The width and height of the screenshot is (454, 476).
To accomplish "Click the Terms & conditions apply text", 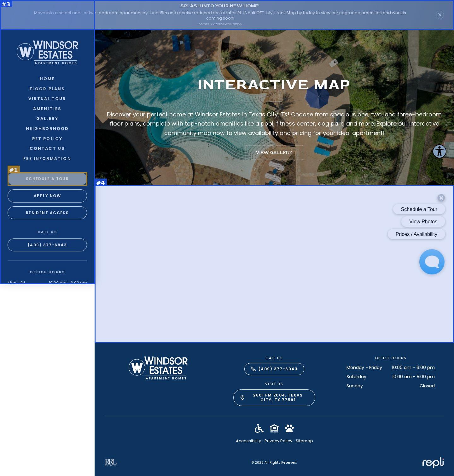I will [220, 24].
